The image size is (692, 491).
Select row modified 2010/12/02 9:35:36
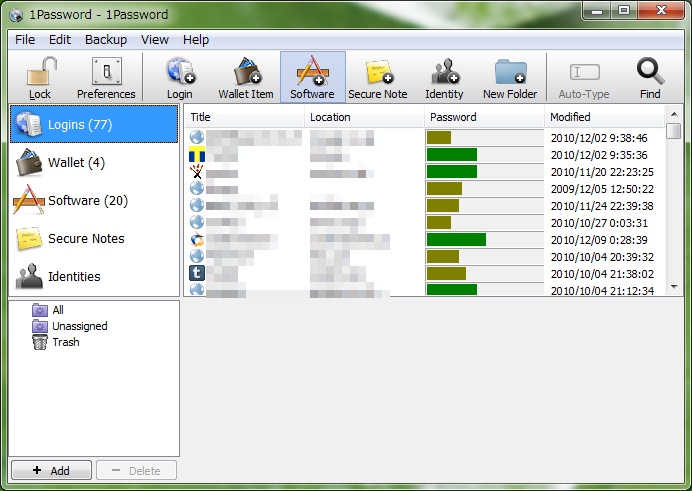tap(425, 155)
